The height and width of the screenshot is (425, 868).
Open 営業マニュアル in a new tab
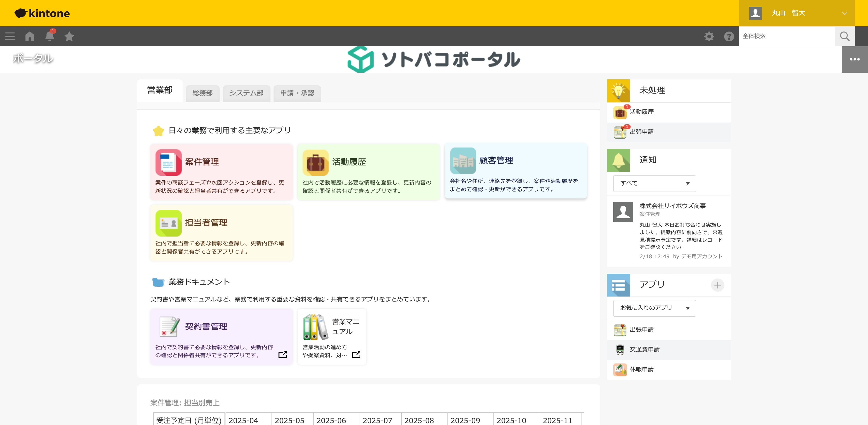[356, 354]
